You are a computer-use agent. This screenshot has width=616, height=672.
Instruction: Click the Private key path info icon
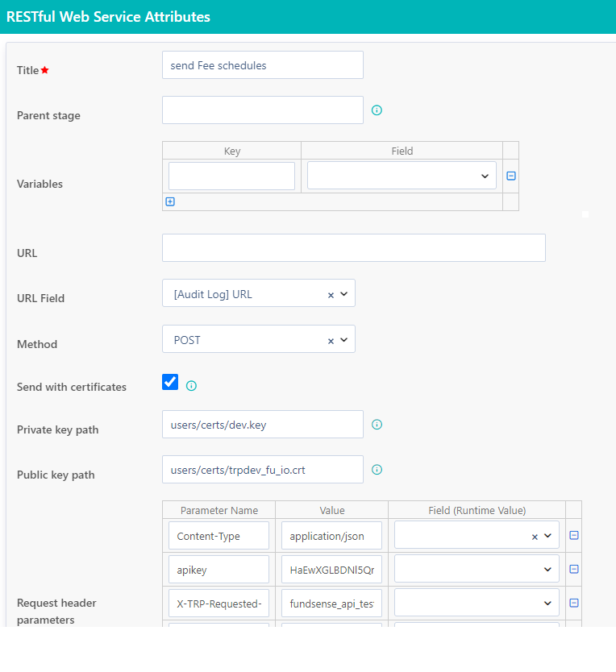pos(377,425)
